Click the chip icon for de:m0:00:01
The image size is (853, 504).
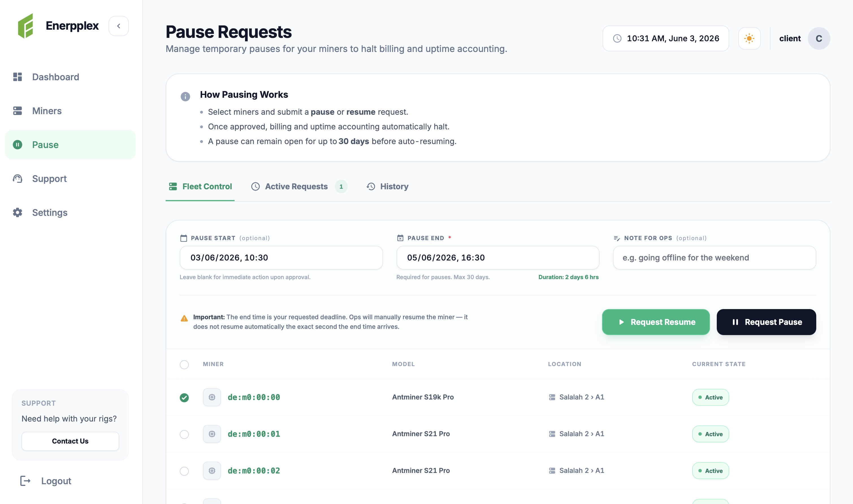[x=212, y=434]
